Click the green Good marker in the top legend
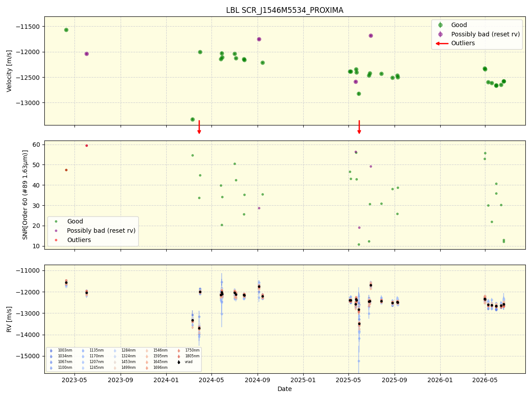The width and height of the screenshot is (532, 399). pos(440,25)
